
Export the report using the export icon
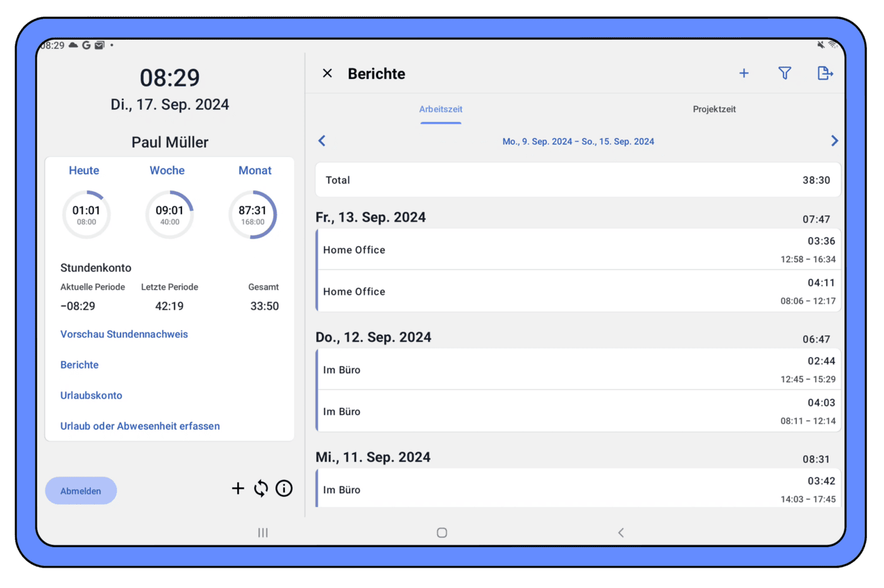[x=825, y=73]
